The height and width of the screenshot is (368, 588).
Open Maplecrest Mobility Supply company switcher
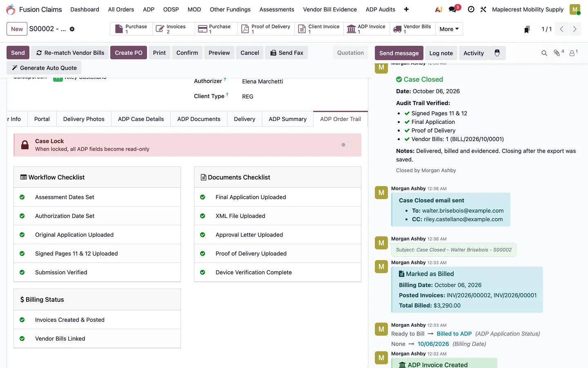528,9
